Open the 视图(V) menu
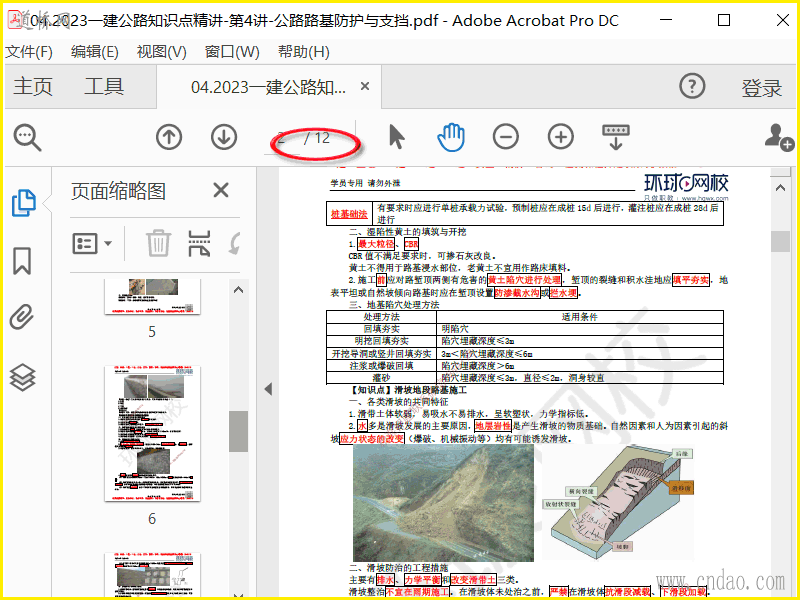Viewport: 800px width, 600px height. 162,52
